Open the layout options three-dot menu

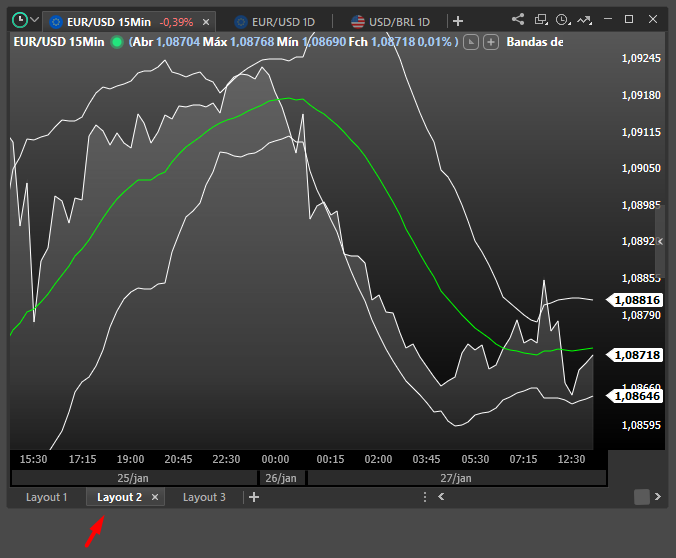426,497
